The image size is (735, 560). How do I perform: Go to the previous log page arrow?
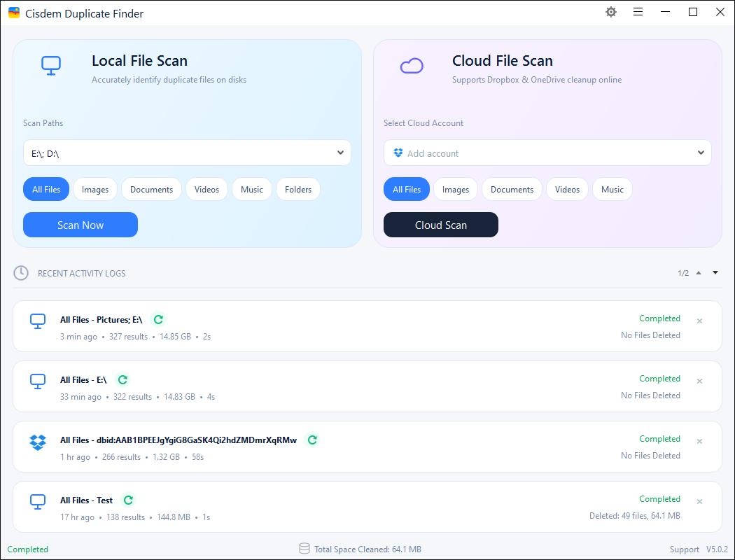[699, 273]
